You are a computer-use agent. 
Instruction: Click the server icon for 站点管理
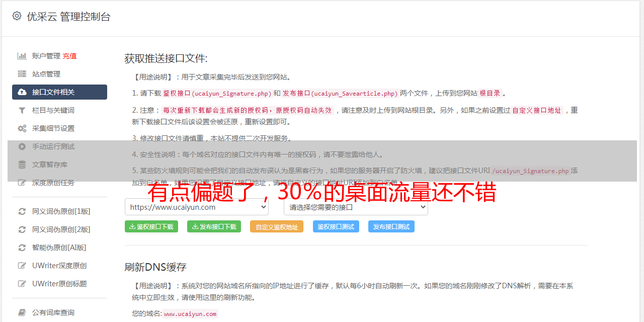coord(22,74)
